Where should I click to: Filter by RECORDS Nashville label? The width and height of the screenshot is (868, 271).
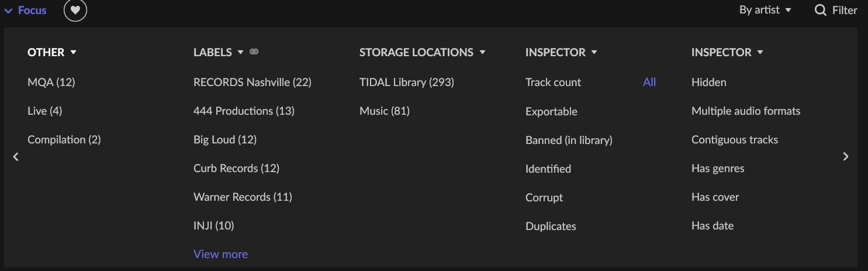click(x=252, y=82)
